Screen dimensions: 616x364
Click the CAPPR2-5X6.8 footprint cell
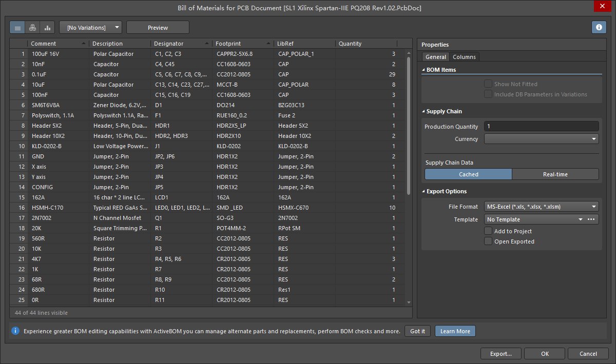click(x=243, y=54)
